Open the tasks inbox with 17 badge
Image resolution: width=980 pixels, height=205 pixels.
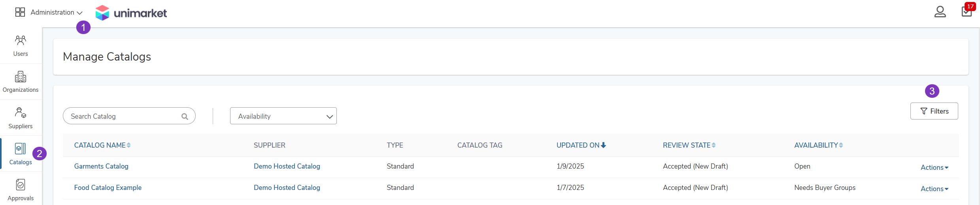967,11
